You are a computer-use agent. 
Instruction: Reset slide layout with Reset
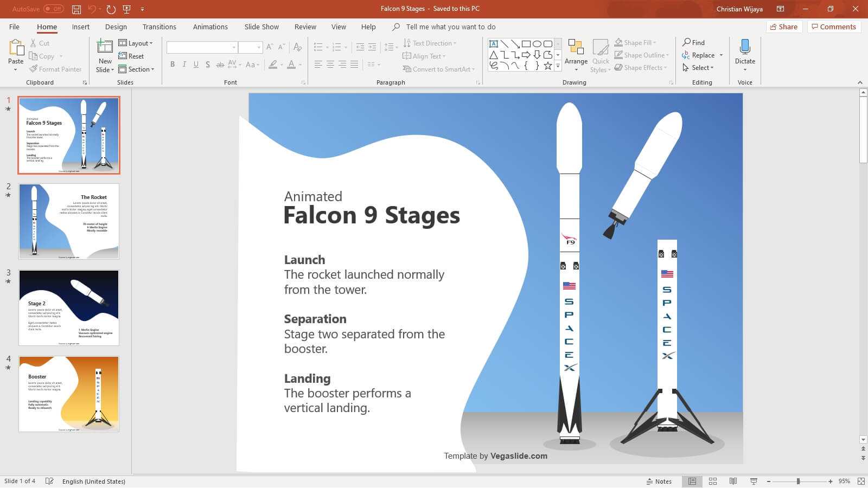pyautogui.click(x=131, y=56)
